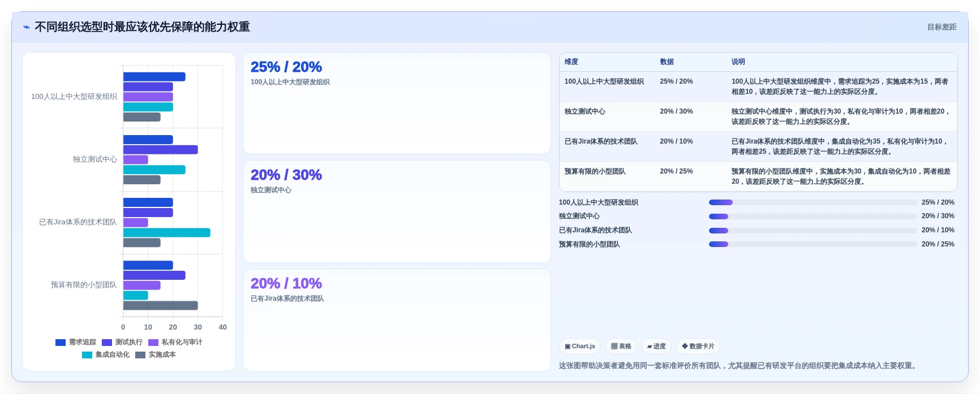Click 测试执行 bar of 独立测试中心
The image size is (980, 394).
pos(161,150)
